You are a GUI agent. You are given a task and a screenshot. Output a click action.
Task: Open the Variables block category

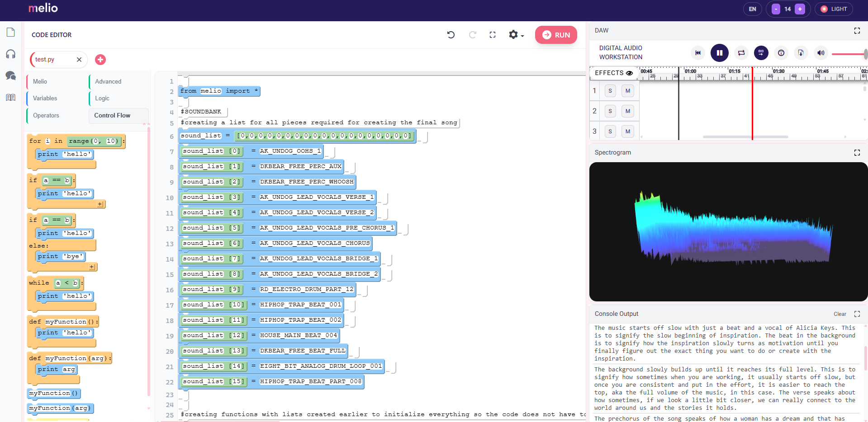[45, 98]
